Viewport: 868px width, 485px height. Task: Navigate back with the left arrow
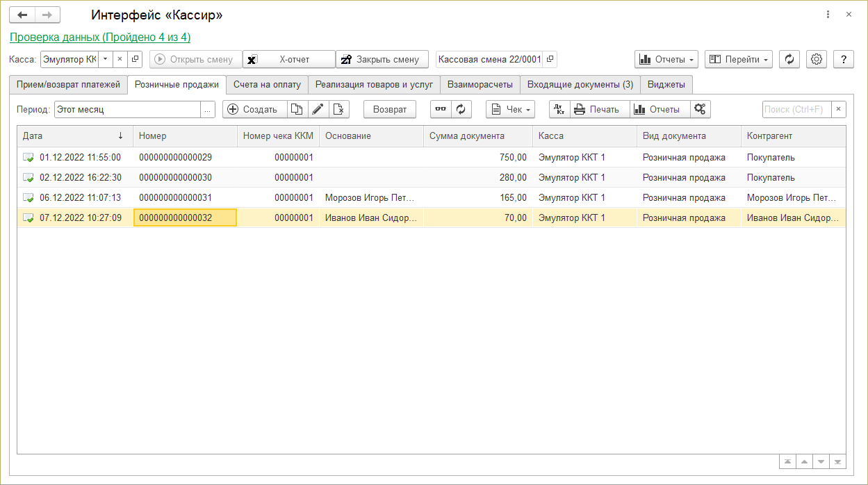pos(22,15)
